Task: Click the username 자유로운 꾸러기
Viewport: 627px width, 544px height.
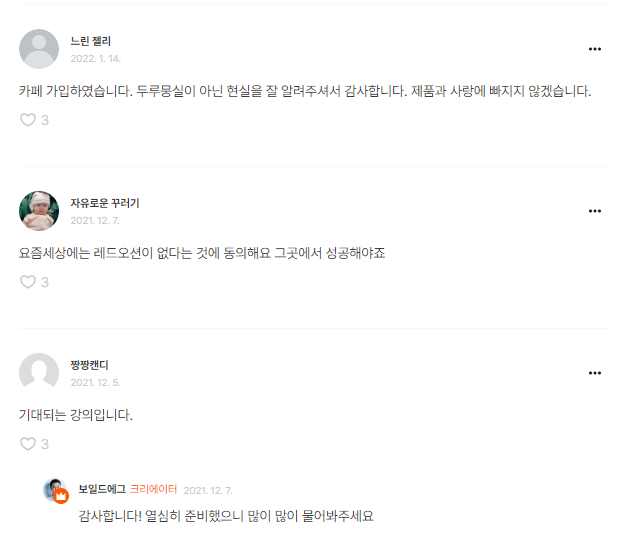Action: click(x=105, y=203)
